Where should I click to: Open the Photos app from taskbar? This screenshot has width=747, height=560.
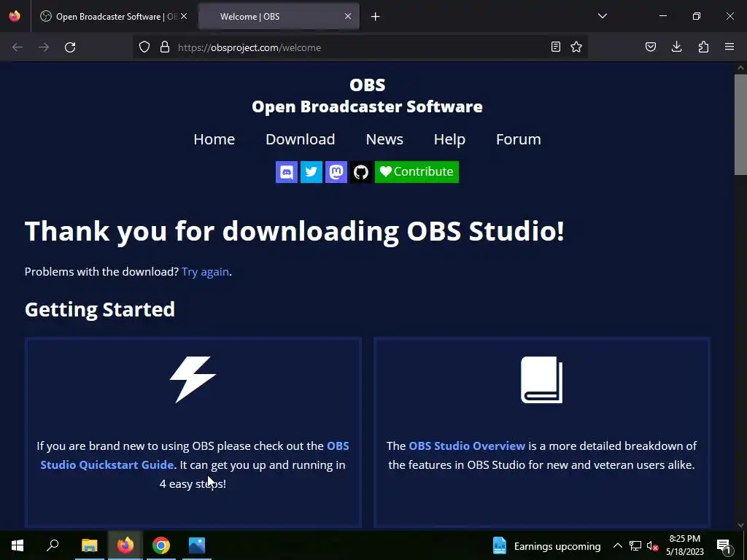tap(197, 545)
